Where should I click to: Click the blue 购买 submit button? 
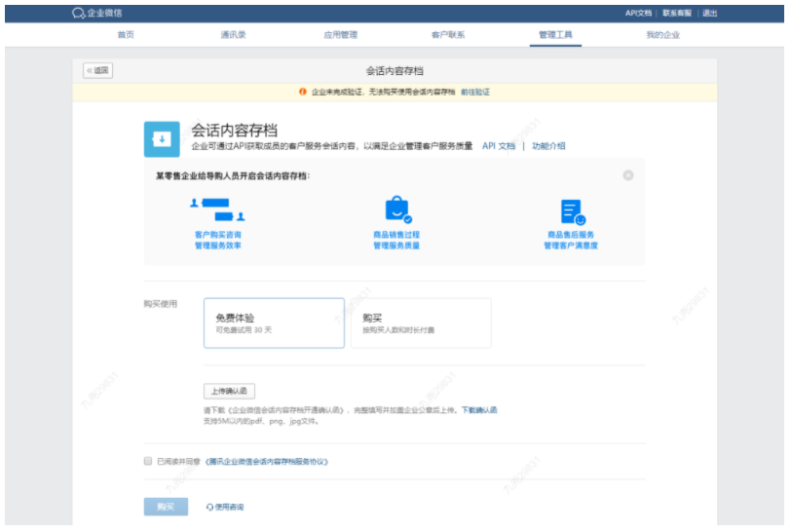(166, 507)
